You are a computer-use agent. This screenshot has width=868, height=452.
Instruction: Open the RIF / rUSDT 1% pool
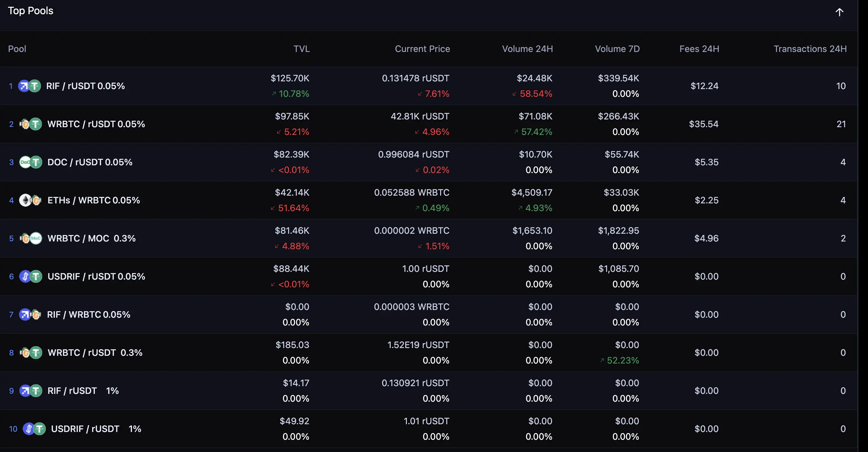83,390
